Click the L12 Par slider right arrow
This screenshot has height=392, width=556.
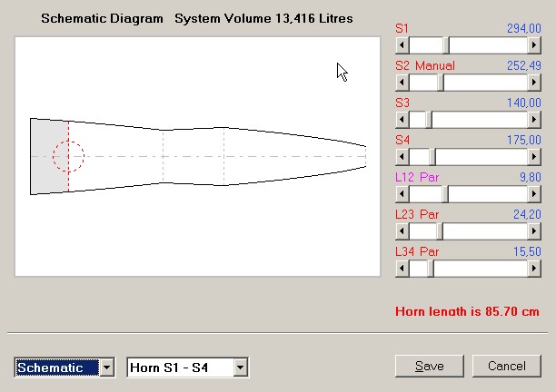[x=533, y=193]
